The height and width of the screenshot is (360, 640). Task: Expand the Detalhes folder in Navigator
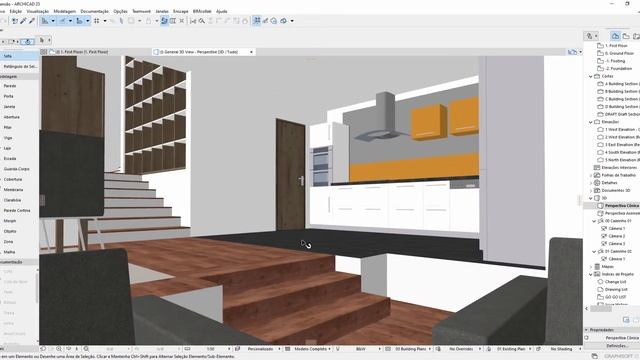point(591,183)
